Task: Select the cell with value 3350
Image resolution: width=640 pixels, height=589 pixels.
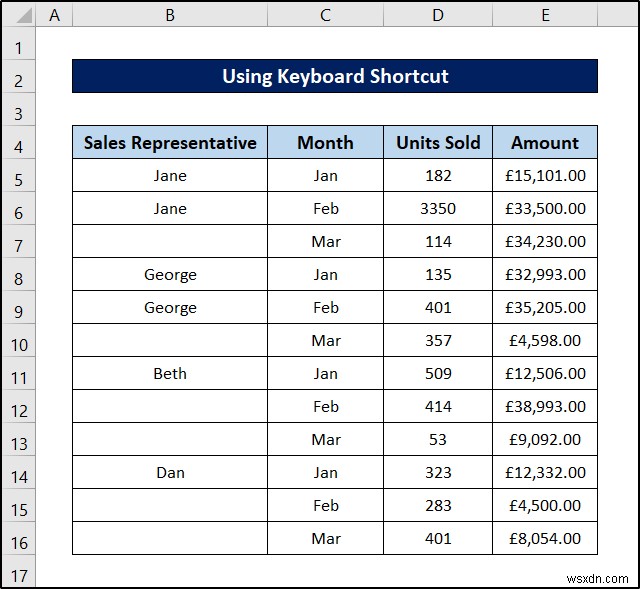Action: coord(438,209)
